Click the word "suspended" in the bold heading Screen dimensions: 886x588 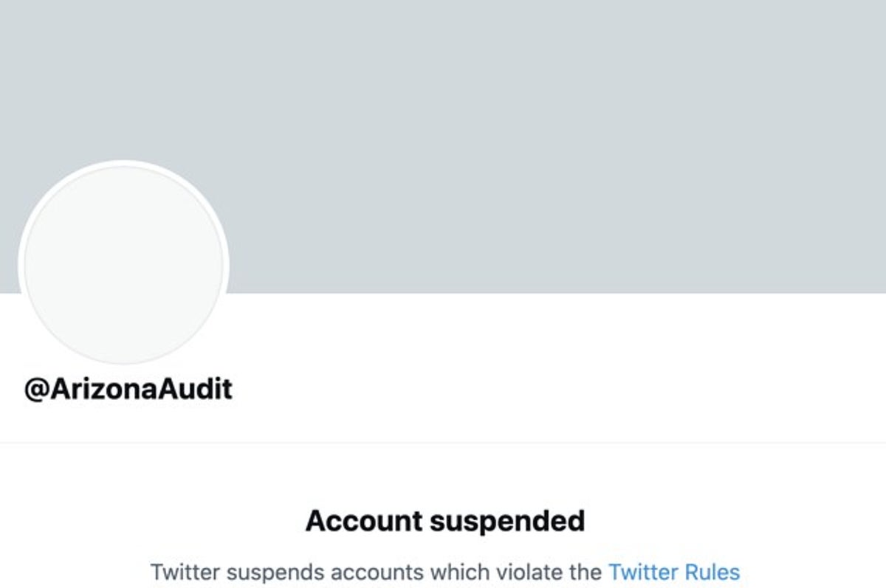coord(506,521)
